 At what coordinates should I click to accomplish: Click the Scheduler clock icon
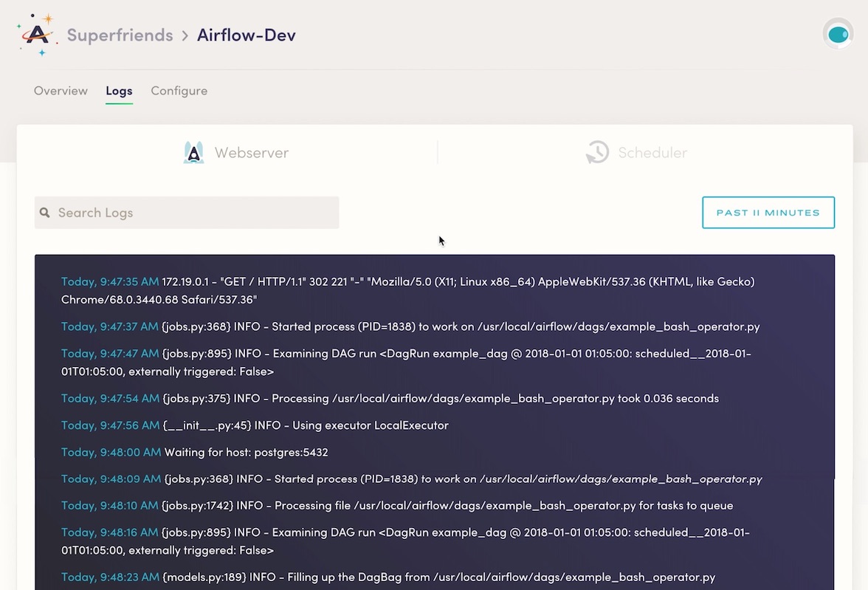pyautogui.click(x=597, y=152)
